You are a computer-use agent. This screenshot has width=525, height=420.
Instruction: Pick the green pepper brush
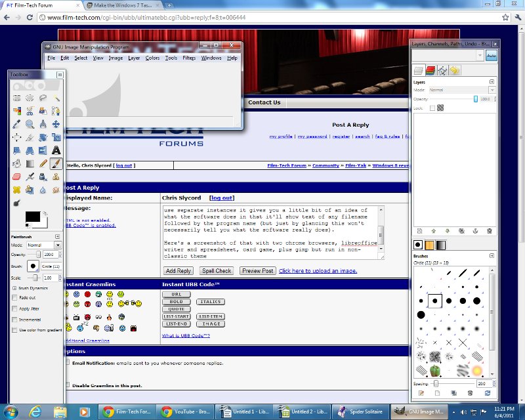pos(434,371)
